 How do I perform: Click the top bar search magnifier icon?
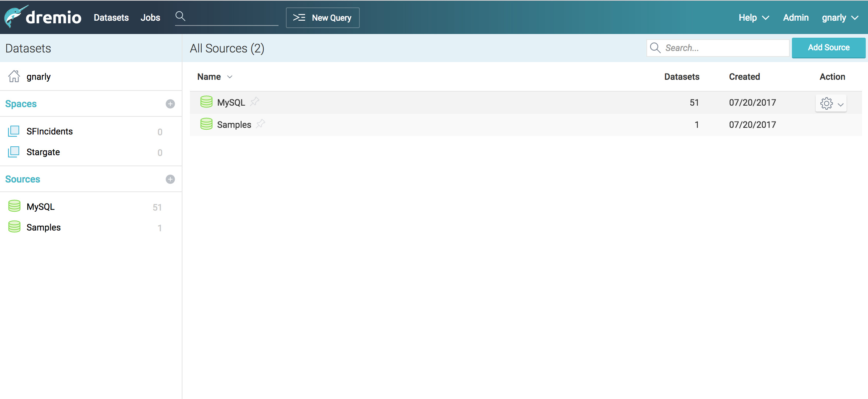180,16
